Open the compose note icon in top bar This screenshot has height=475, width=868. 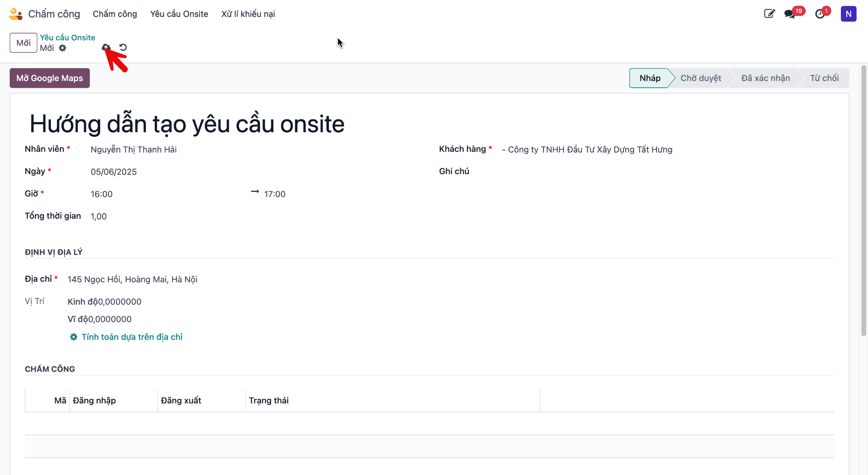(769, 14)
